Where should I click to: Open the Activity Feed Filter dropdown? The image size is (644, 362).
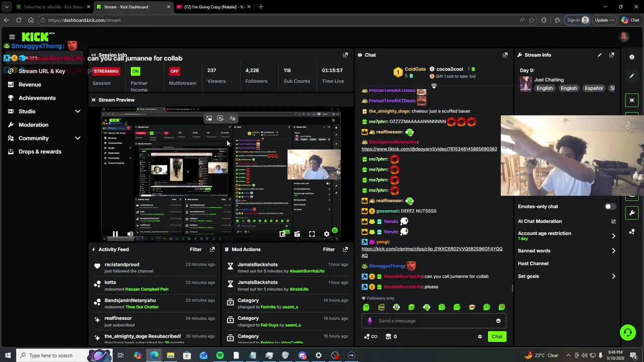point(196,249)
